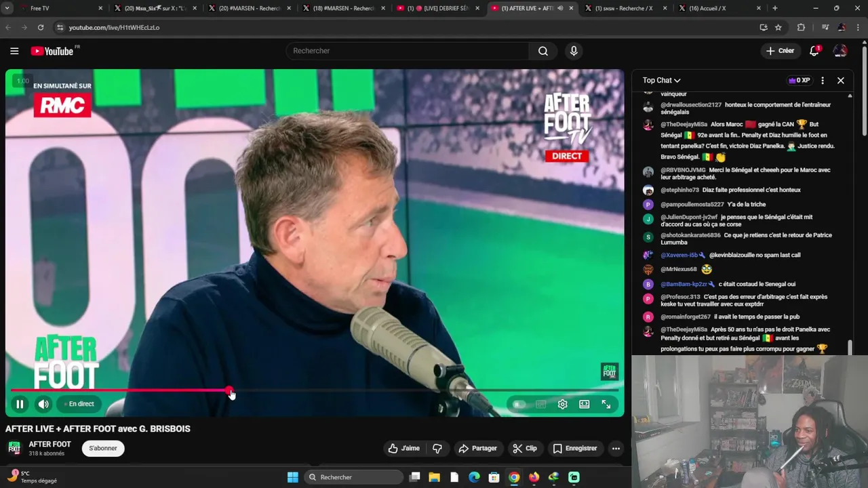868x488 pixels.
Task: Share the video via Partager
Action: click(477, 448)
